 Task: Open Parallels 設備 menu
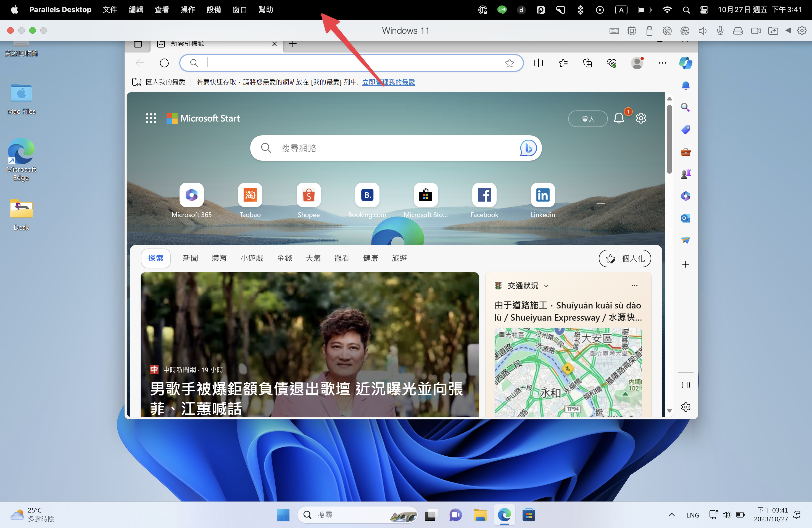pos(213,10)
